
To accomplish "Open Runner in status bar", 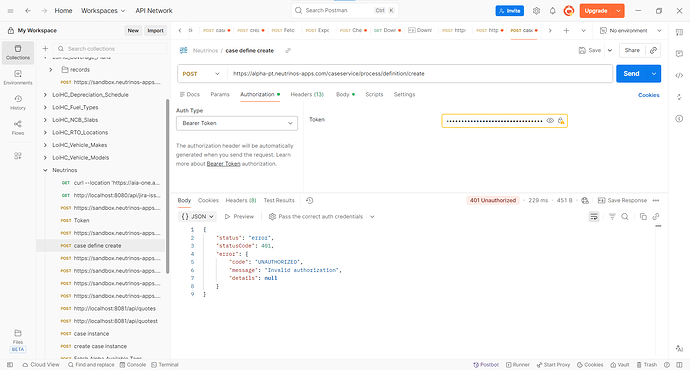I will coord(518,365).
